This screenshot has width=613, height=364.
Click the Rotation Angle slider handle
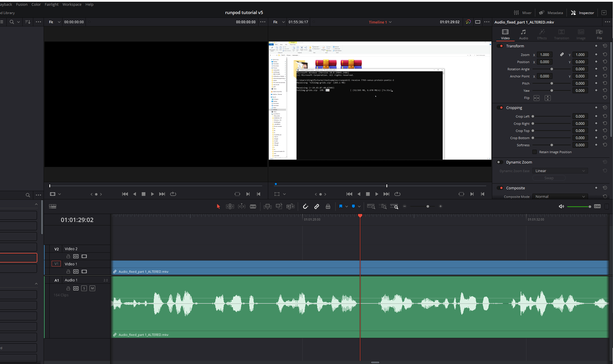pos(551,69)
